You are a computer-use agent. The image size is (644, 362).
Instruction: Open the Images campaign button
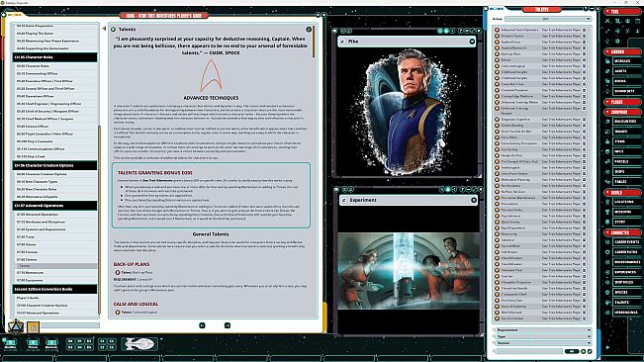point(626,132)
